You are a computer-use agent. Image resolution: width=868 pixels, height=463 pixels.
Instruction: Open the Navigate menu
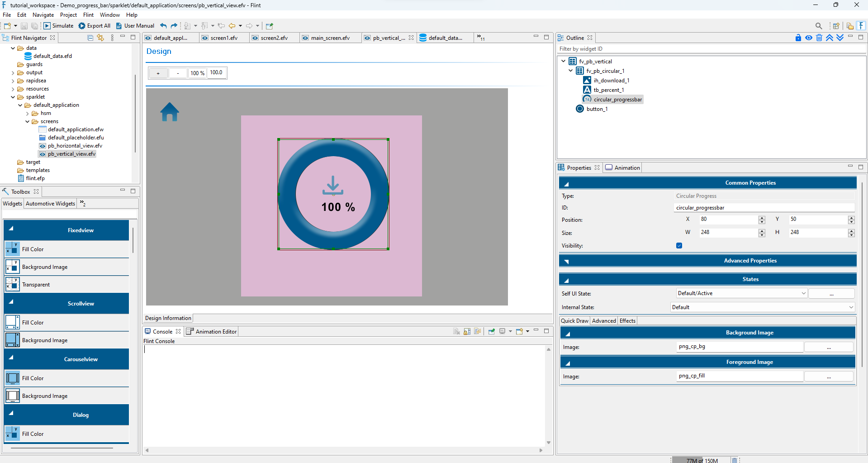[43, 14]
